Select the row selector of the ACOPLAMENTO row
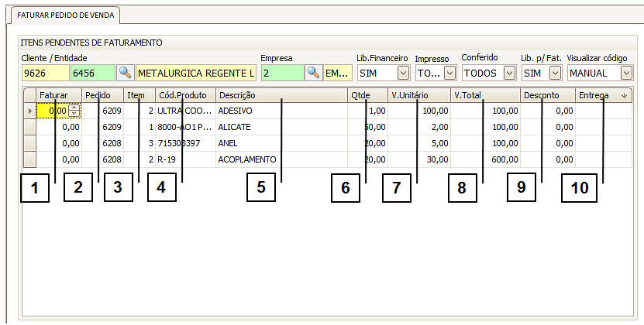Viewport: 644px width, 325px height. [30, 159]
